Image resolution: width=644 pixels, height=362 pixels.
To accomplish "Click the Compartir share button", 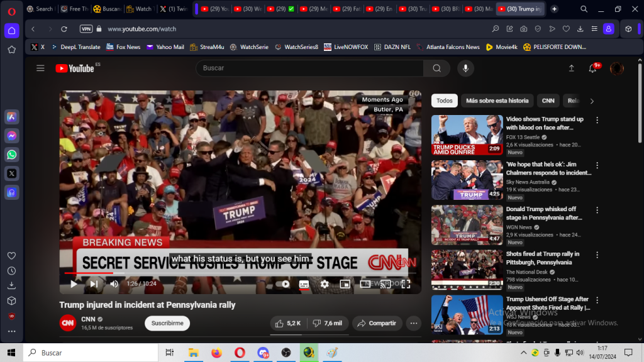I will (x=377, y=324).
